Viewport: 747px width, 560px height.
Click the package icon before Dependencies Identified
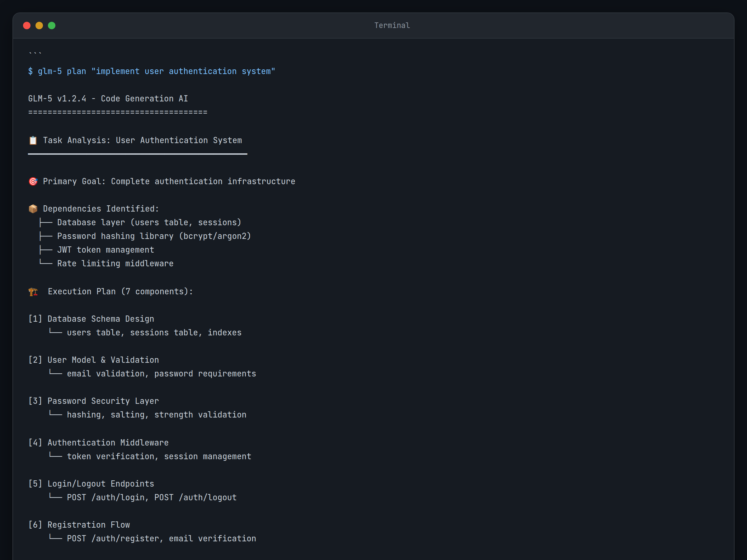click(33, 209)
